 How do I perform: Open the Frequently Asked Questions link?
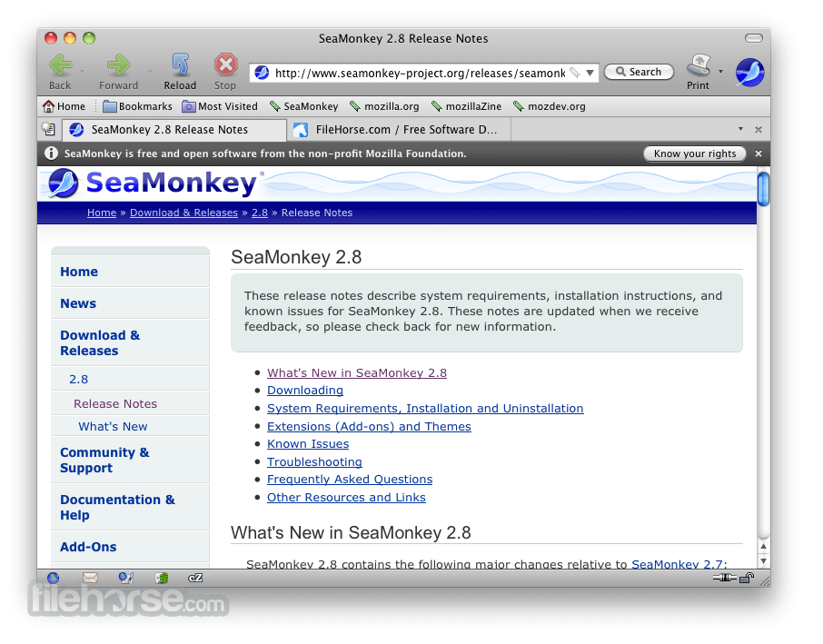[350, 480]
